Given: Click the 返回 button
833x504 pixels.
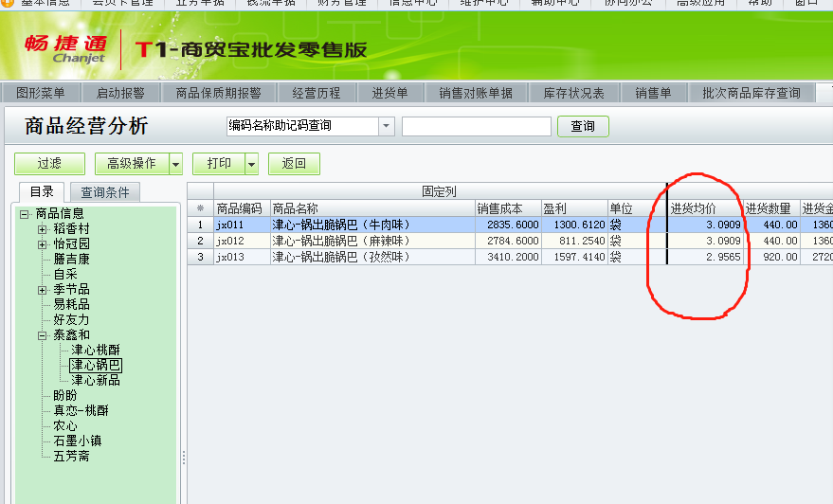Looking at the screenshot, I should 294,164.
